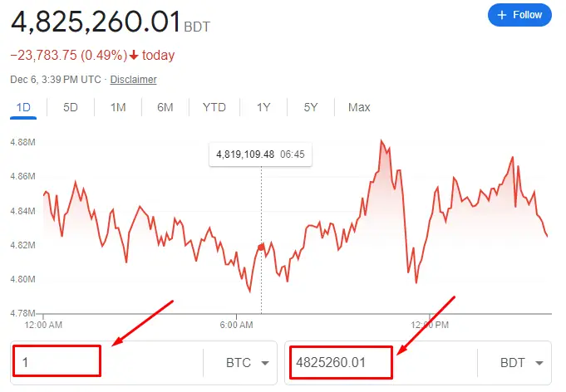Switch to the 1M range tab

pyautogui.click(x=118, y=107)
